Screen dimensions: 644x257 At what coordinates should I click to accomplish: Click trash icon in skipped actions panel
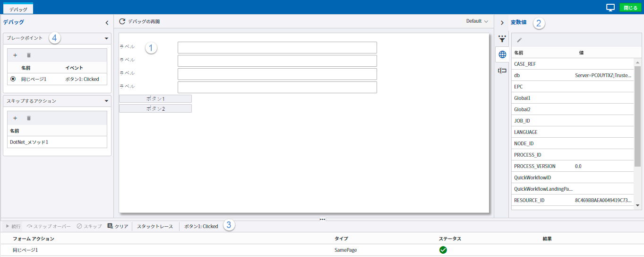click(x=28, y=118)
